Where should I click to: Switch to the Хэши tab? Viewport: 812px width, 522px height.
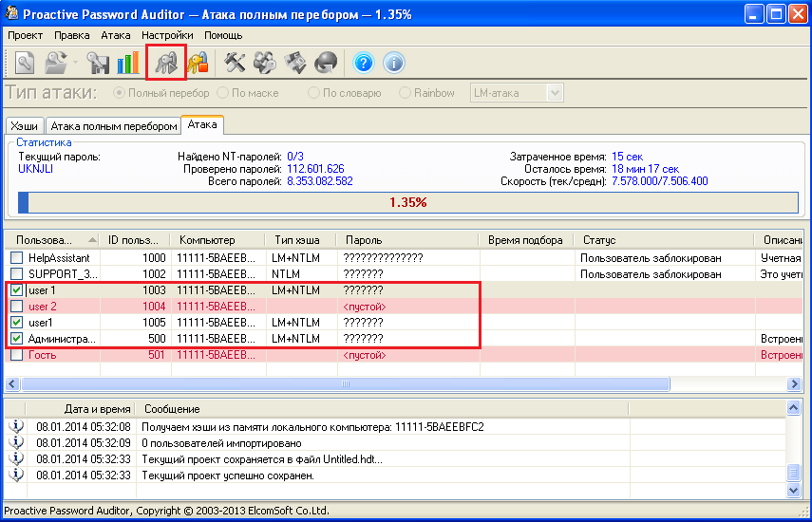coord(25,126)
